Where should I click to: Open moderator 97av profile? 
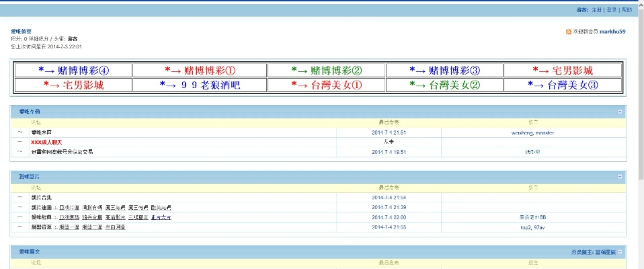coord(540,227)
